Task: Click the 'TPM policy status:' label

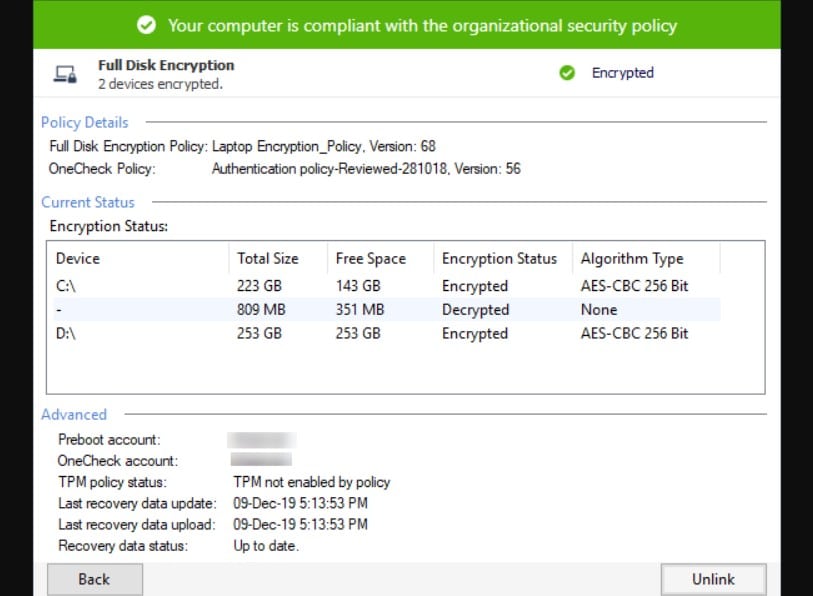Action: click(113, 482)
